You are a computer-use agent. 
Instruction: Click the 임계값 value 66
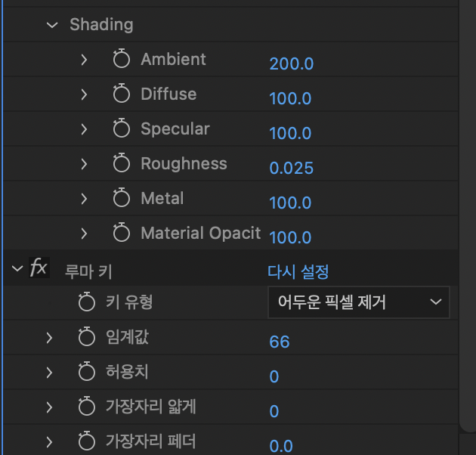280,342
